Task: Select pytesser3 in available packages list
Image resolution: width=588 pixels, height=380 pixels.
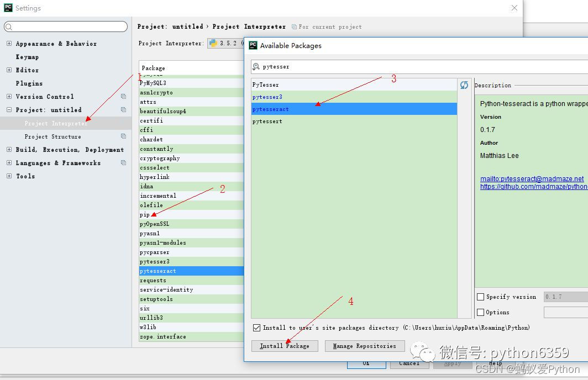Action: [x=354, y=97]
